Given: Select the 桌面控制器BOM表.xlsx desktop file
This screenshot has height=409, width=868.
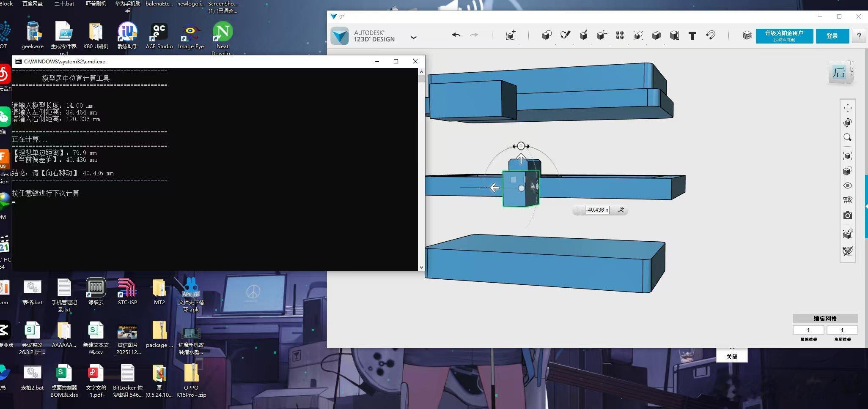Looking at the screenshot, I should (x=64, y=381).
